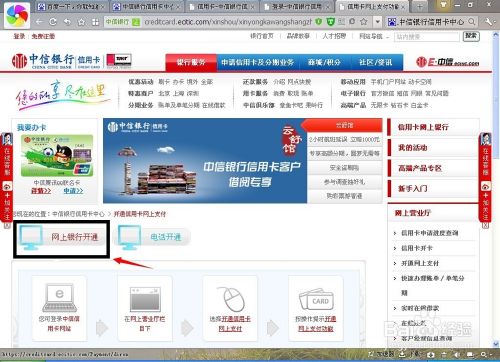Viewport: 500px width, 362px height.
Task: Open 高端产品专区 in right sidebar
Action: (x=433, y=168)
